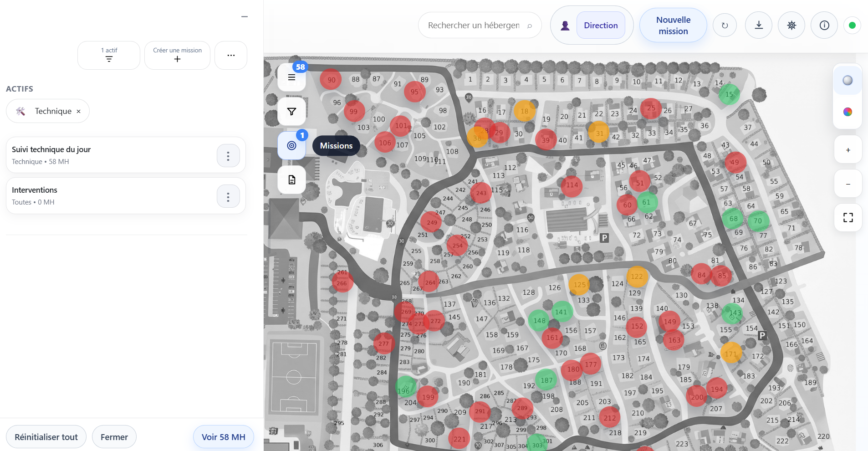The width and height of the screenshot is (868, 451).
Task: Minimize the side panel dash
Action: pos(245,16)
